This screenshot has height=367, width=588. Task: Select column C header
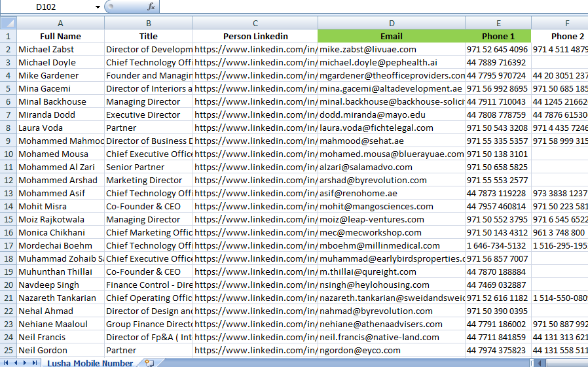click(x=255, y=23)
